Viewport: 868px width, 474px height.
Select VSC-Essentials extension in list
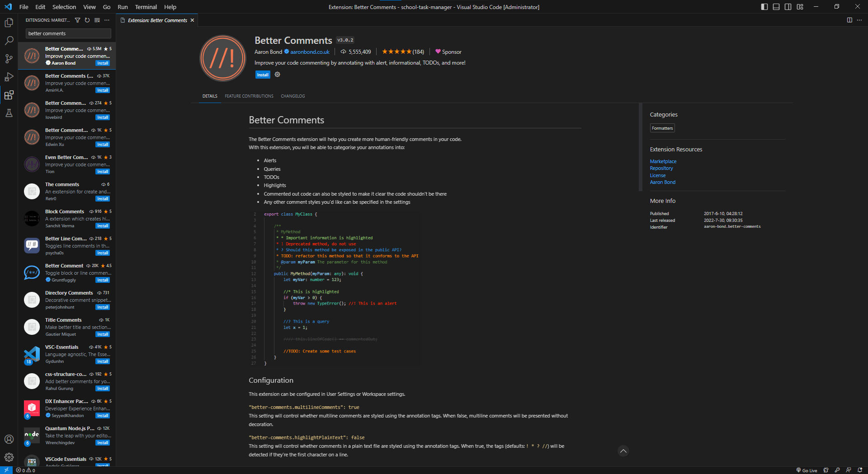click(x=67, y=354)
